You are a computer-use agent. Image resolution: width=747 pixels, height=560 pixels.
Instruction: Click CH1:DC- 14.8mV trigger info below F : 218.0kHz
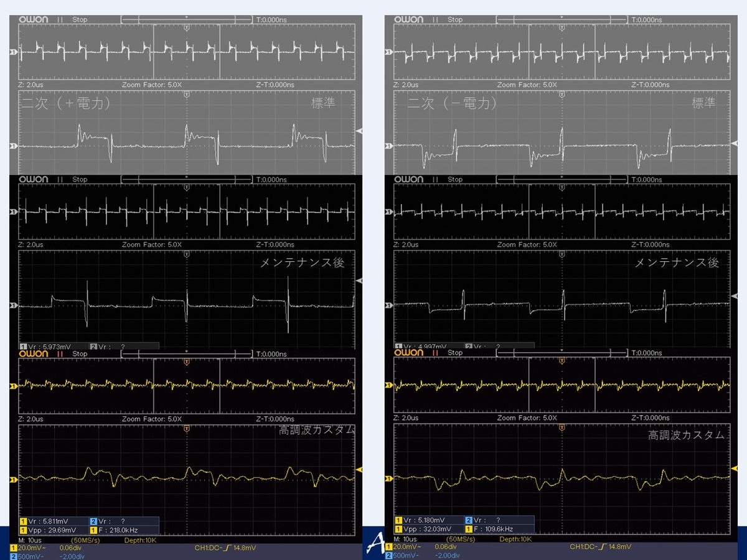pyautogui.click(x=225, y=547)
